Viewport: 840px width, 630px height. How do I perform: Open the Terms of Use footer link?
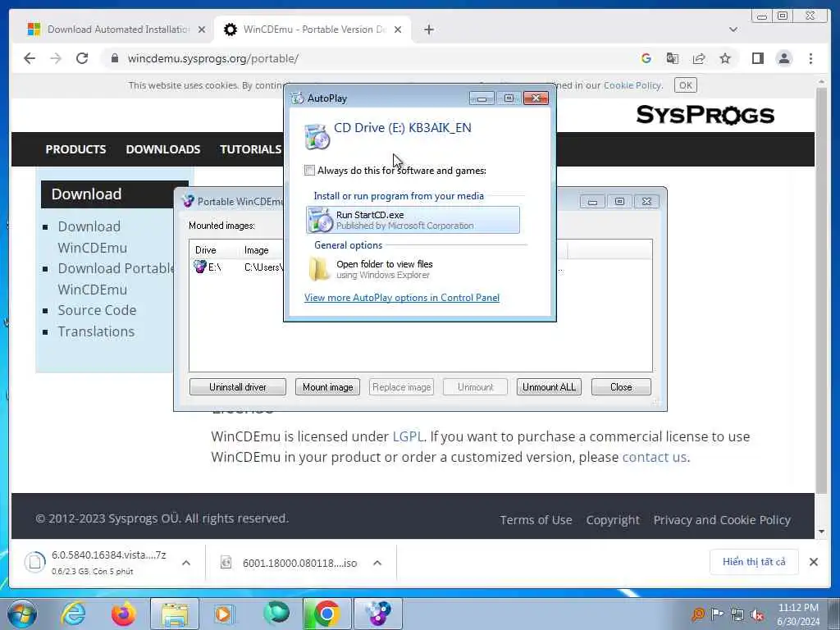pyautogui.click(x=536, y=519)
